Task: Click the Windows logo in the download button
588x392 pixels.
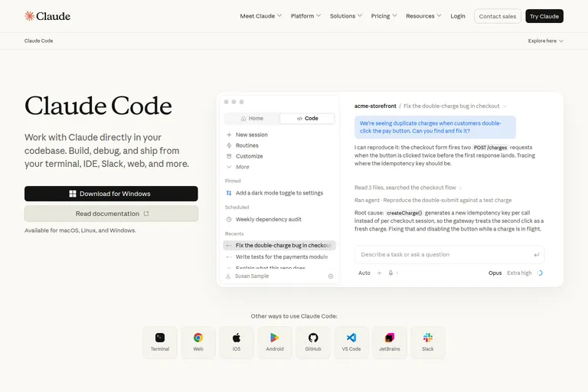Action: 73,194
